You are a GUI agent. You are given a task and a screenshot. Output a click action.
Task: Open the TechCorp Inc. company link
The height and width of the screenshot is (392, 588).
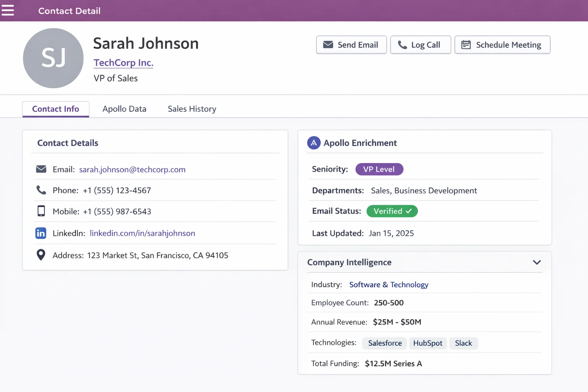(x=123, y=63)
